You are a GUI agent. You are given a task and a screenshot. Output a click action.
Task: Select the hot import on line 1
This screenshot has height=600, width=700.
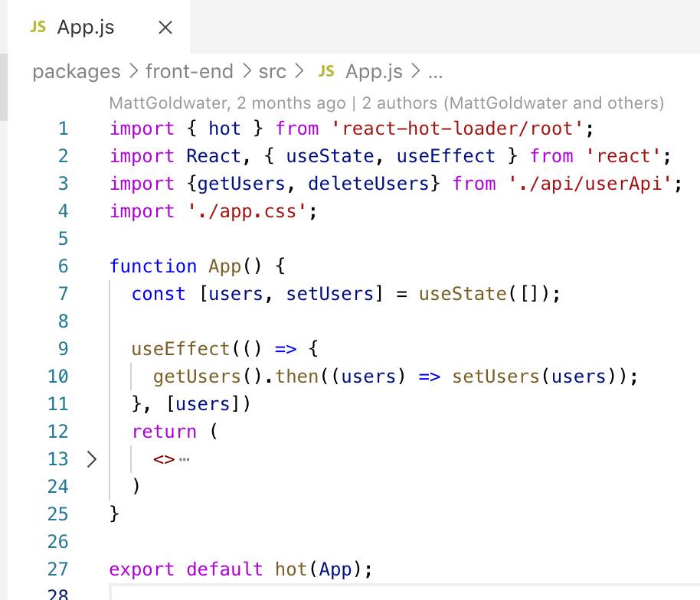click(x=224, y=128)
